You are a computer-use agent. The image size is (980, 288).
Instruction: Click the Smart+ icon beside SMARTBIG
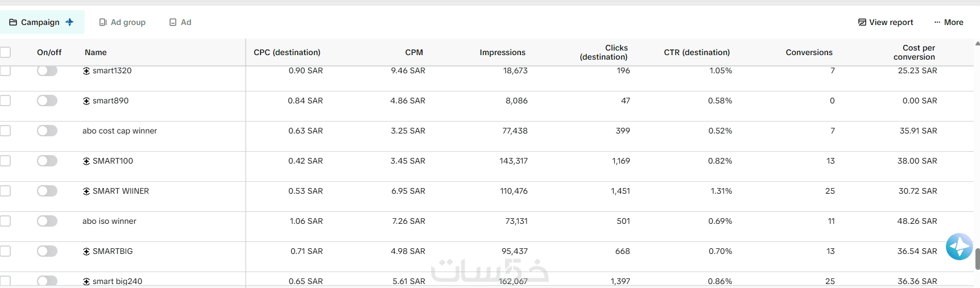86,252
